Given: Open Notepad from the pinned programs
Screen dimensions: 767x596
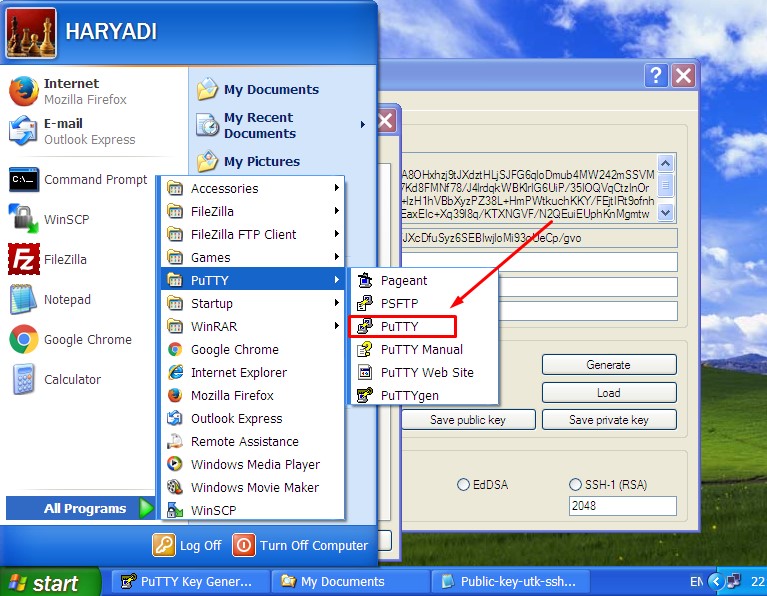Looking at the screenshot, I should tap(67, 299).
